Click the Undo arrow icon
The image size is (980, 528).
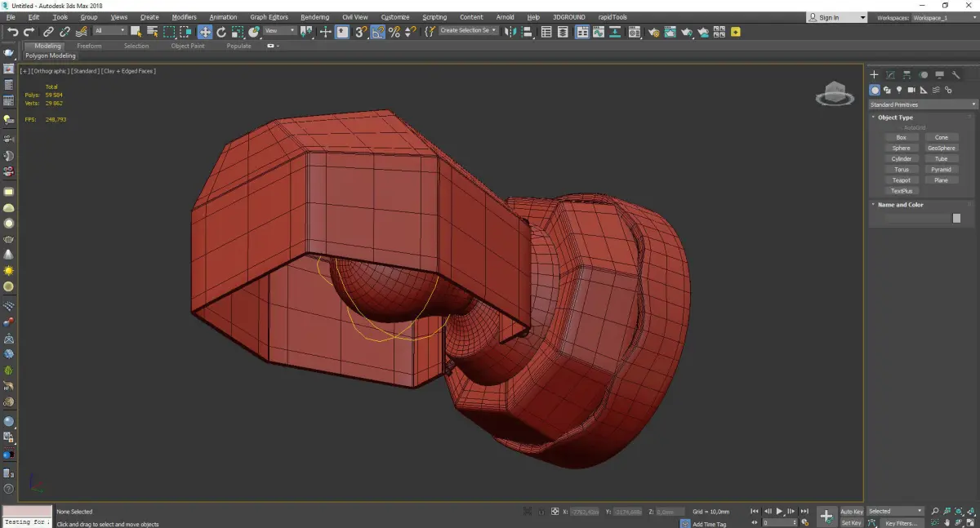pos(12,32)
